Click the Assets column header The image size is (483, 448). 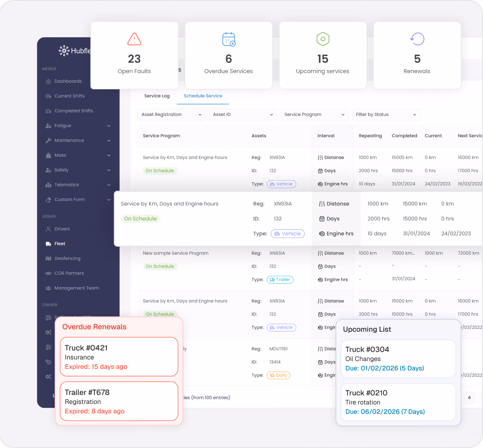(259, 136)
